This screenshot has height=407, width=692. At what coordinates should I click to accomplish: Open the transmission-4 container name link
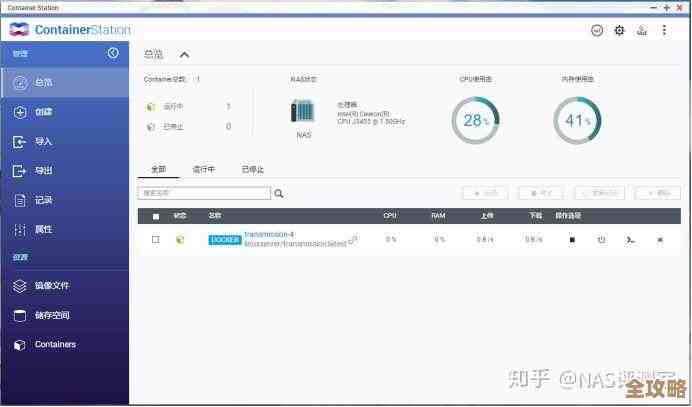pyautogui.click(x=269, y=234)
